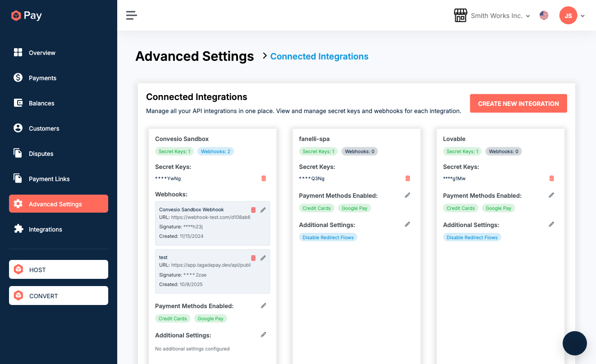
Task: Switch to the CONVERT product
Action: pyautogui.click(x=59, y=296)
